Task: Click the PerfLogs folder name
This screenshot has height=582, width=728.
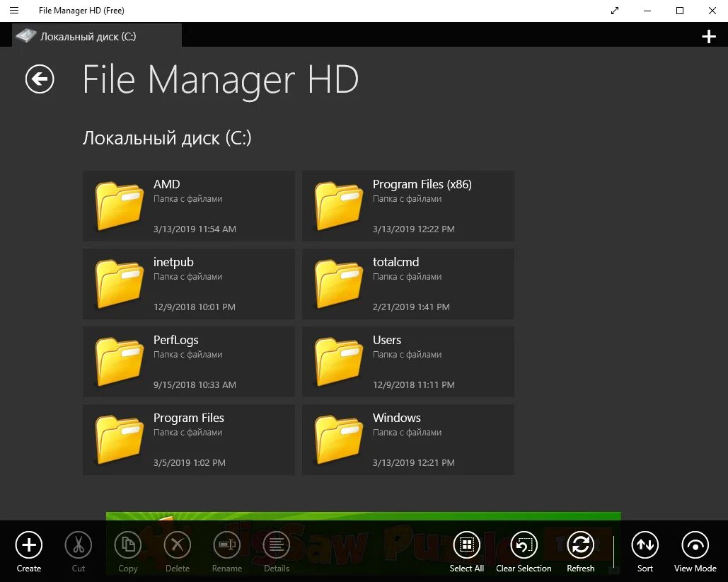Action: click(x=176, y=341)
